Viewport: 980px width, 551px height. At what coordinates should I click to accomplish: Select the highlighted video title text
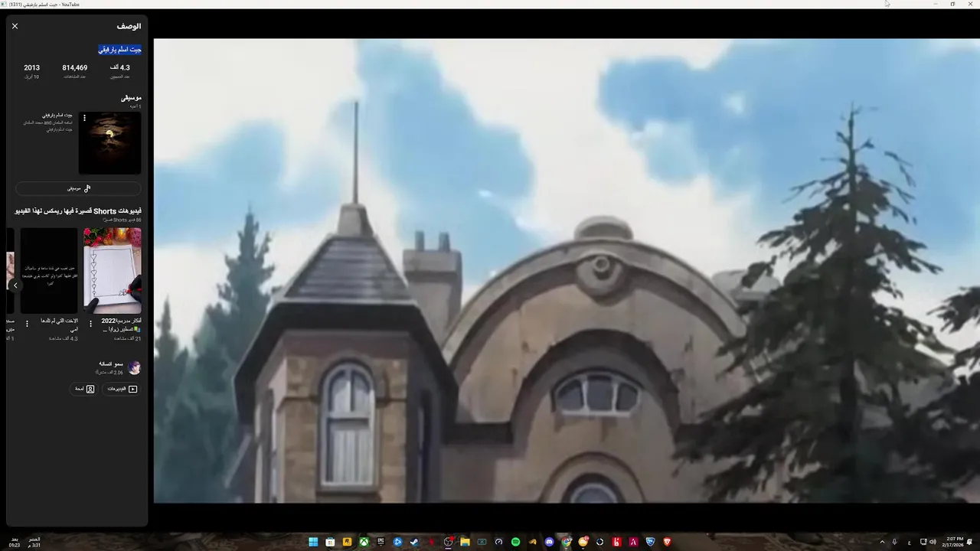tap(120, 50)
